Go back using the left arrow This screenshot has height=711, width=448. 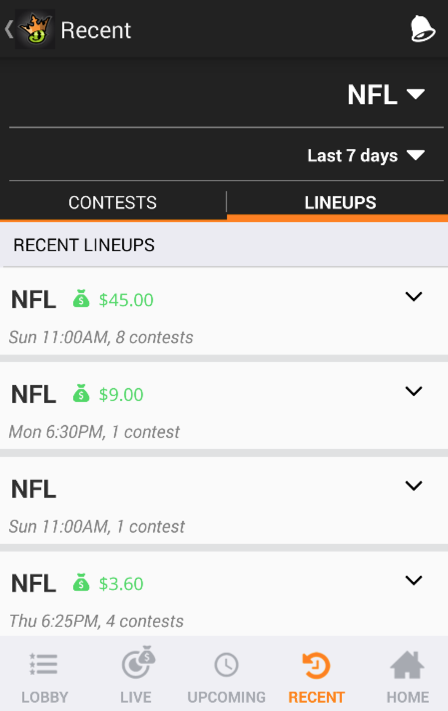[x=9, y=29]
